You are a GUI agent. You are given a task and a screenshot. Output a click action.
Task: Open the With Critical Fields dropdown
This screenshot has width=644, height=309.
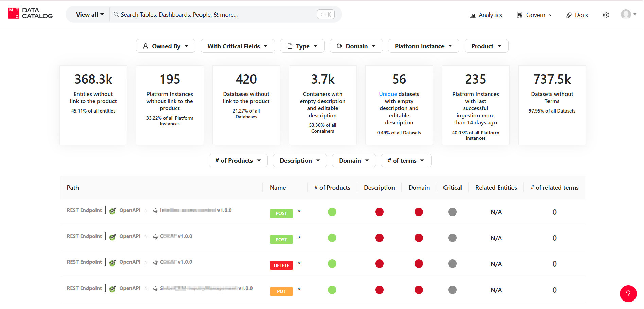click(x=237, y=46)
